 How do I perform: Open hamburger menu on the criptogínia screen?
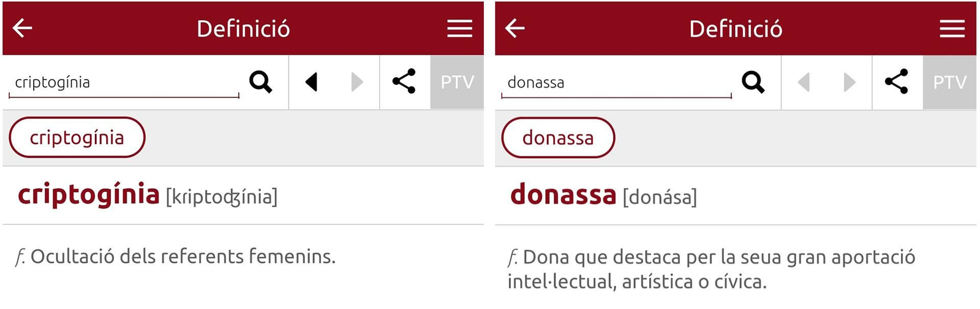click(x=459, y=28)
